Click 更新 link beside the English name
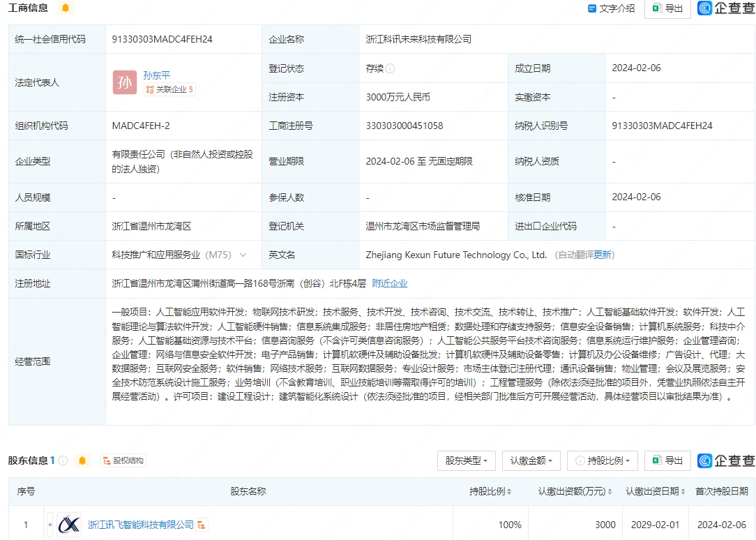 (602, 255)
